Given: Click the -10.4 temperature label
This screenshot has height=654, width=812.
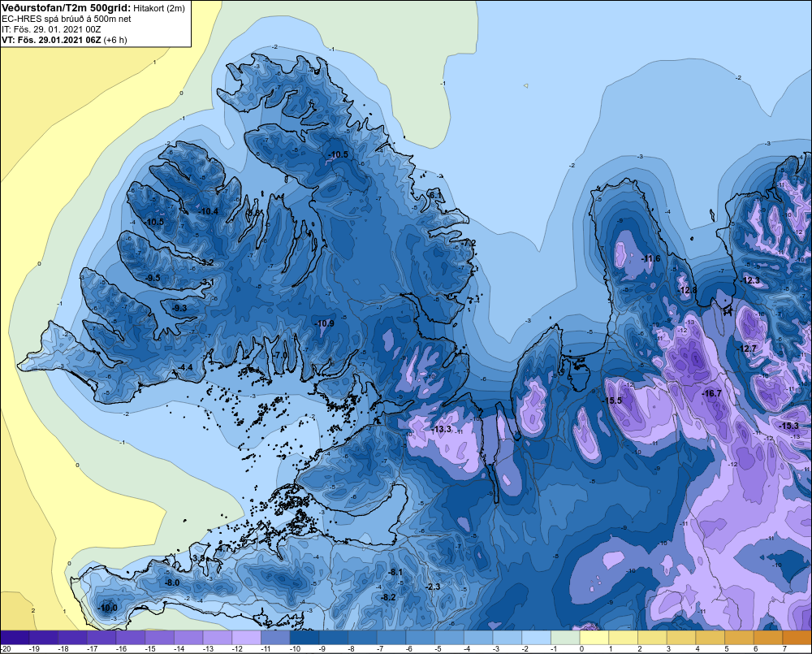Looking at the screenshot, I should pos(208,211).
